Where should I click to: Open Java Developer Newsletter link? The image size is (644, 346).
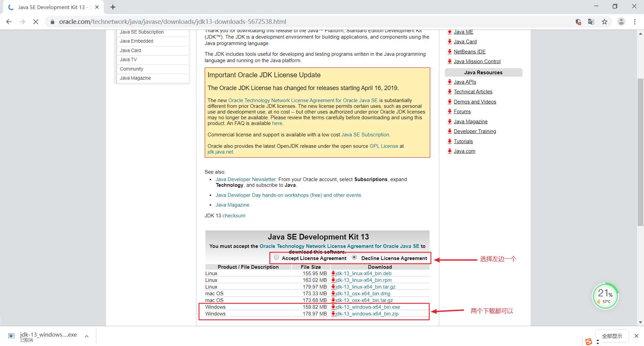(x=246, y=179)
